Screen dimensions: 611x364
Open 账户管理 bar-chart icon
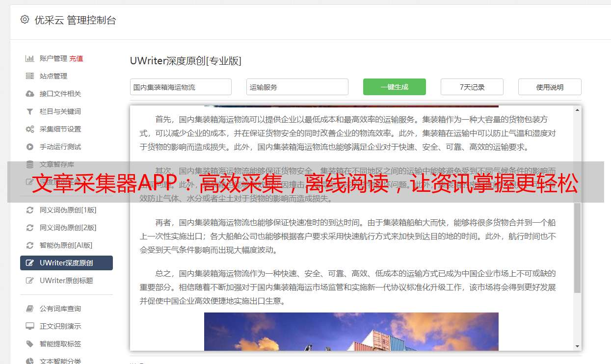point(30,58)
